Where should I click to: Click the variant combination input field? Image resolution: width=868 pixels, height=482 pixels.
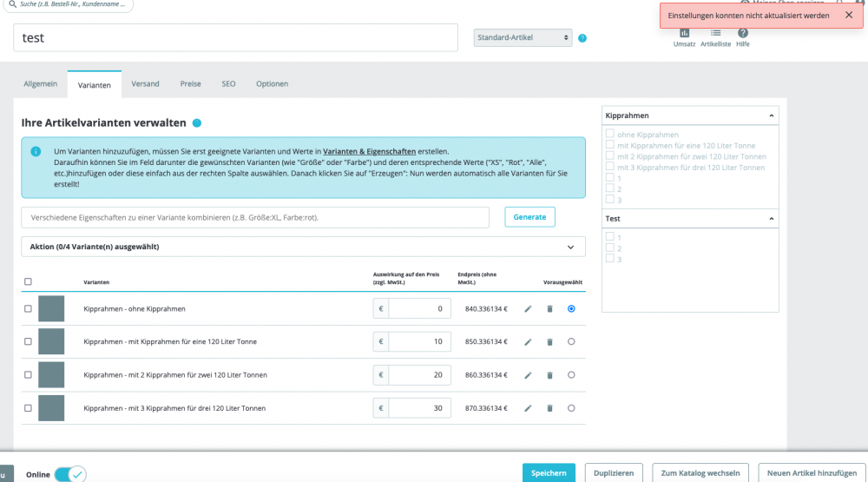point(255,218)
